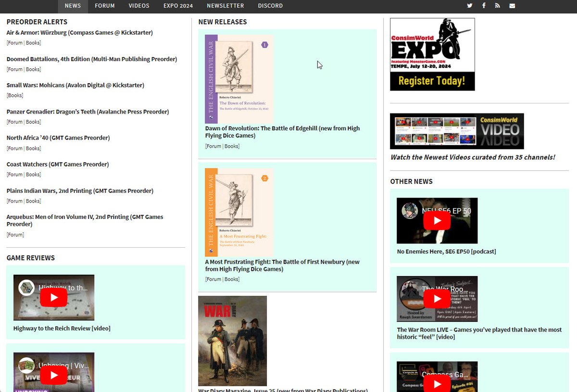
Task: Click Books link under A Most Frustrating Fight
Action: point(232,279)
